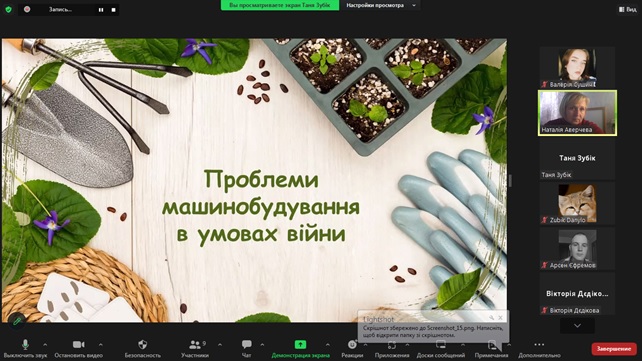
Task: Select Zubik Danylo cat avatar tile
Action: (577, 203)
